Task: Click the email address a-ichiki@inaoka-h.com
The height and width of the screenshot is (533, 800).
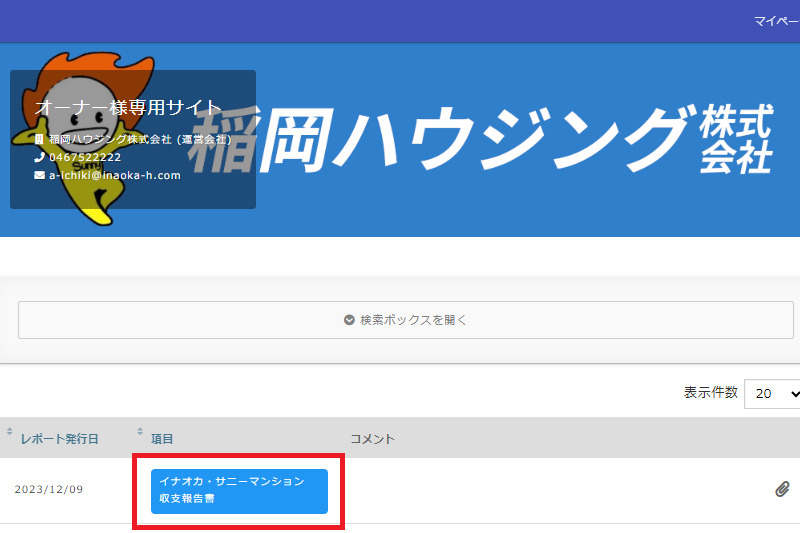Action: coord(115,175)
